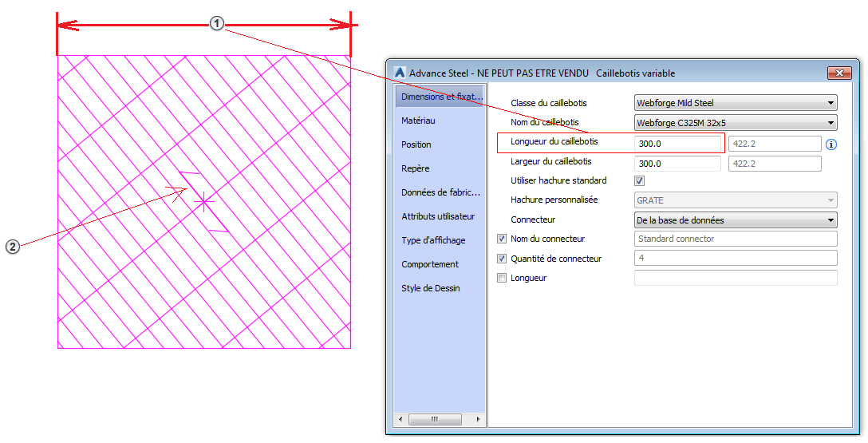Open the Connecteur dropdown
This screenshot has width=868, height=443.
(735, 220)
